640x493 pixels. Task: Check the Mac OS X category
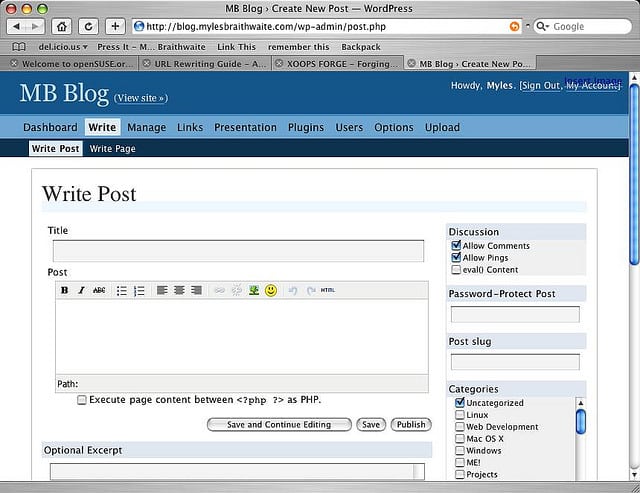tap(460, 438)
